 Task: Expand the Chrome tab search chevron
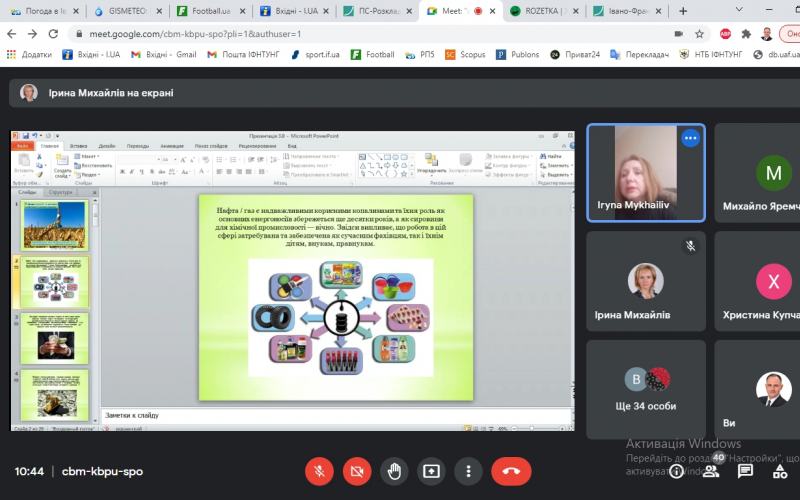(739, 9)
